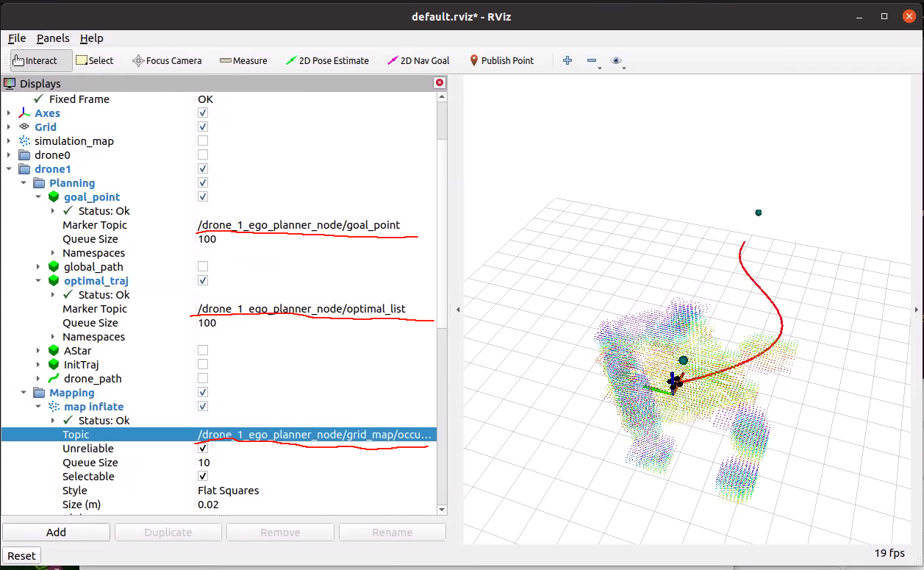This screenshot has width=924, height=570.
Task: Close the Displays panel with red X
Action: tap(440, 83)
